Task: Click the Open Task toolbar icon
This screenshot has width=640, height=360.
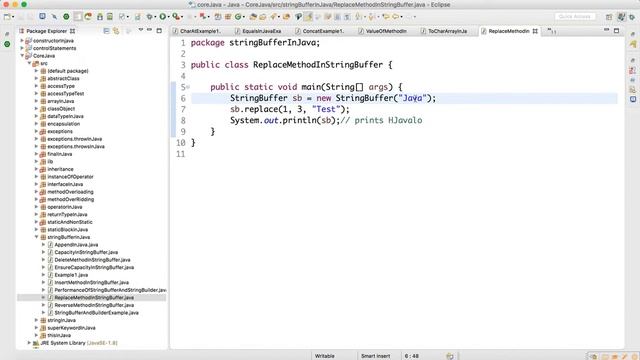Action: click(x=263, y=17)
